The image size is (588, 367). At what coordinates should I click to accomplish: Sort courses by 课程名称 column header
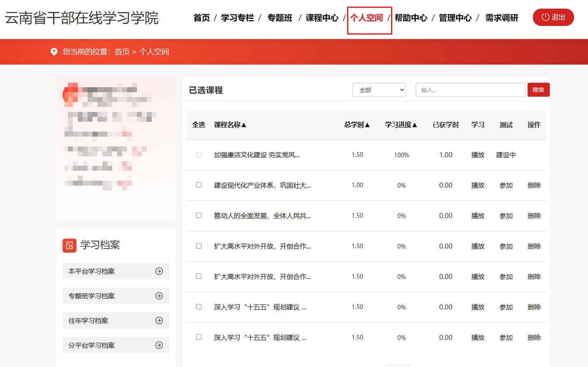230,125
